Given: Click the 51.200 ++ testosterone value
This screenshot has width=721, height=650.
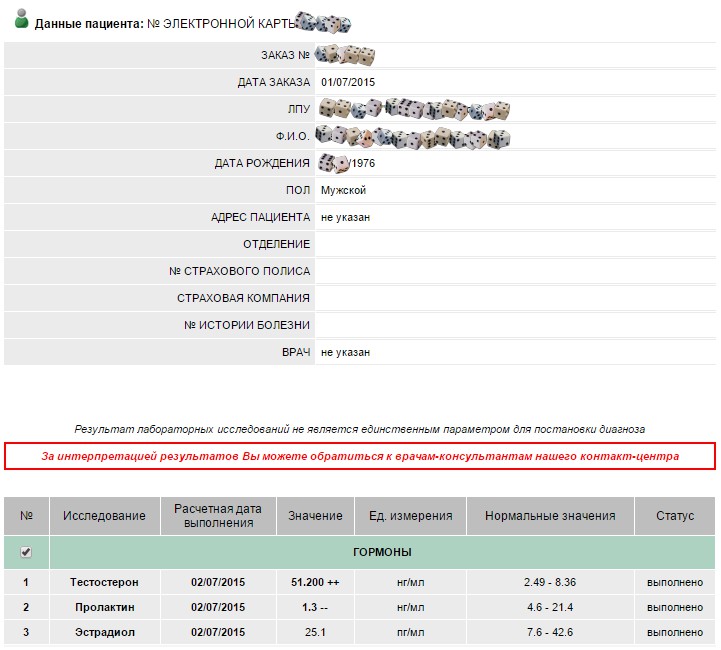Looking at the screenshot, I should (315, 582).
